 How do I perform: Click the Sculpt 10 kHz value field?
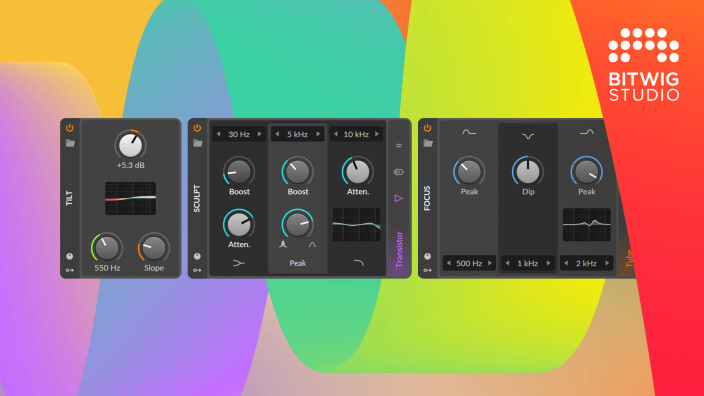[356, 134]
